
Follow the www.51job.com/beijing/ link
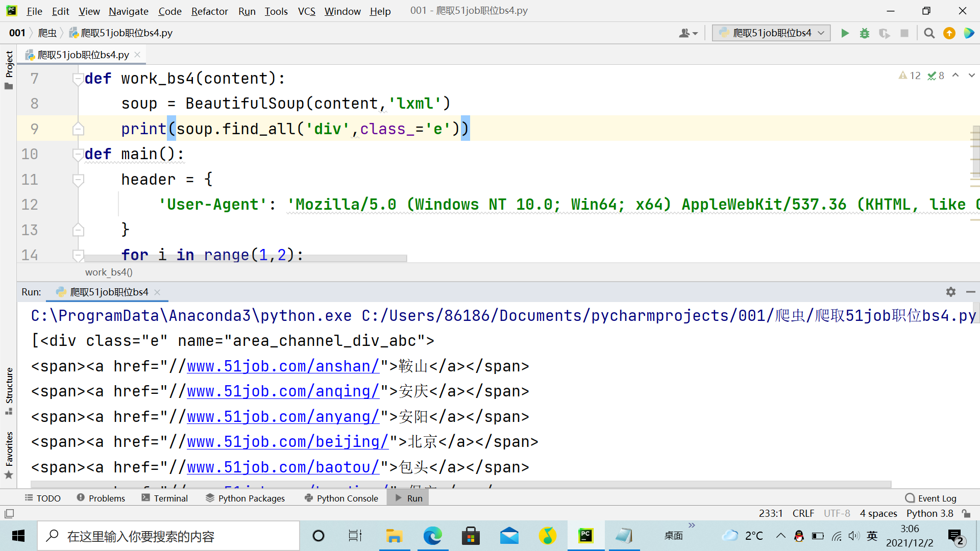tap(288, 442)
